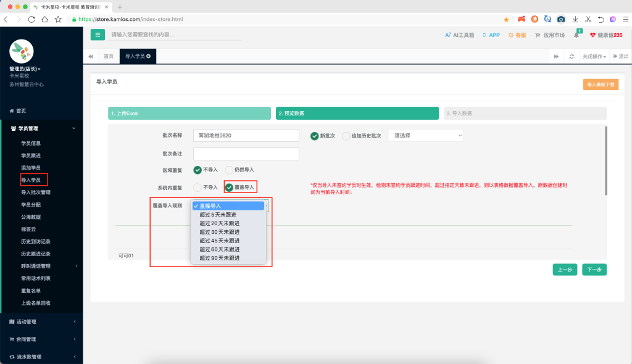The width and height of the screenshot is (632, 364).
Task: Move tabs forward with double-arrow icon
Action: 556,56
